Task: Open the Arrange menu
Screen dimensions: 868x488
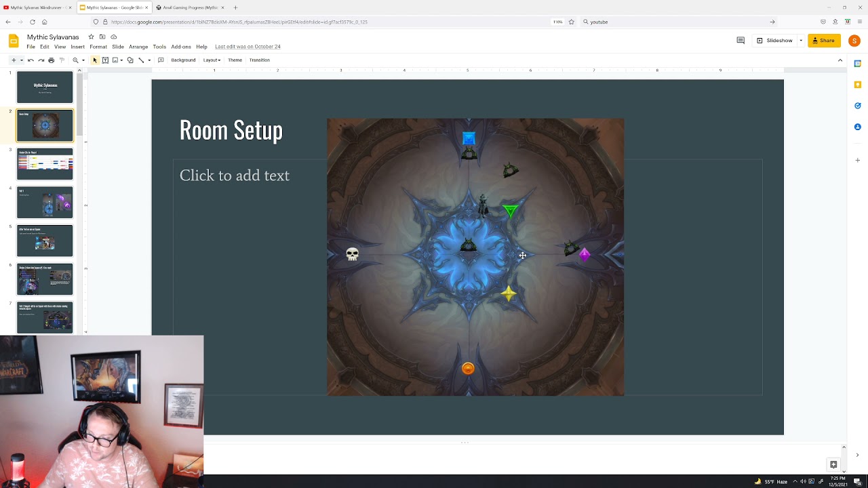Action: coord(138,47)
